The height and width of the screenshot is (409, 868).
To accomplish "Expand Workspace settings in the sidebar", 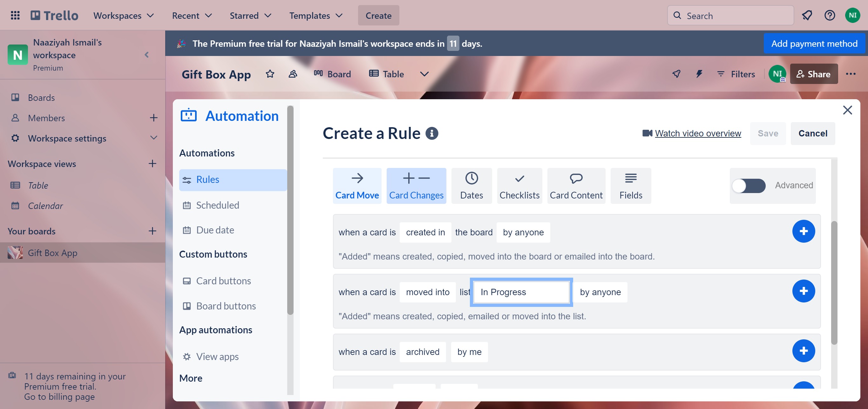I will (x=153, y=138).
